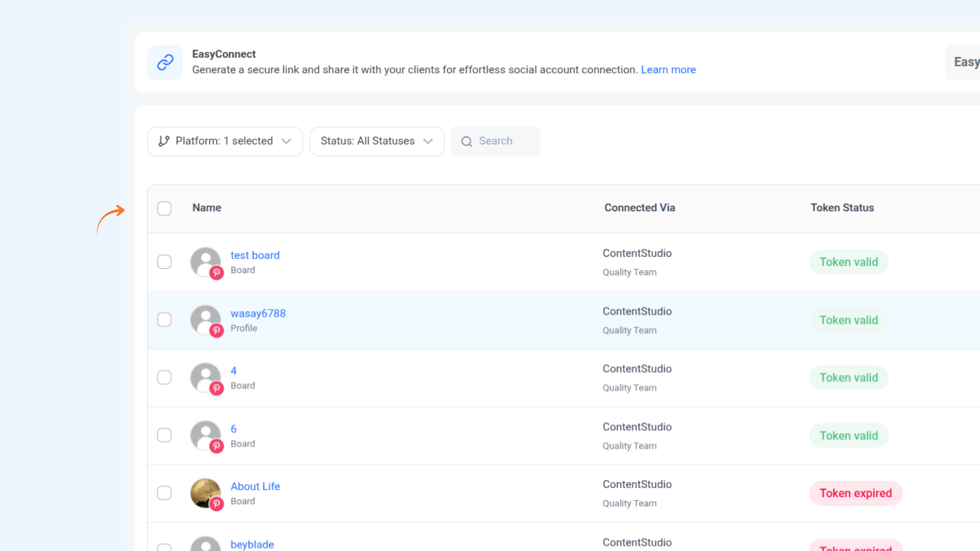Screen dimensions: 980x551
Task: Check the test board row checkbox
Action: 164,262
